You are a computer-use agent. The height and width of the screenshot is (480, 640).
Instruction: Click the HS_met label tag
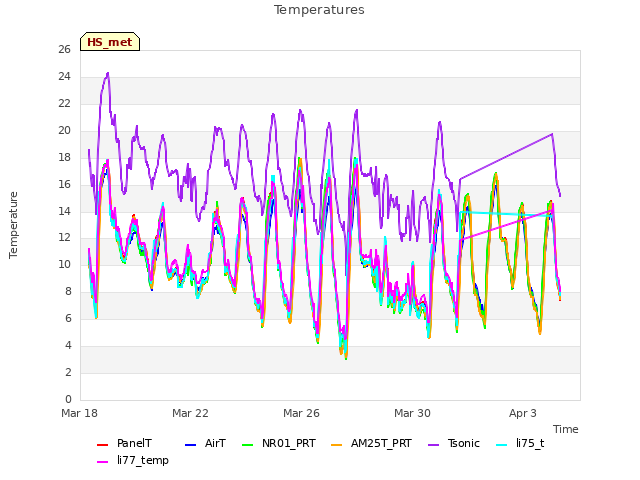coord(110,42)
